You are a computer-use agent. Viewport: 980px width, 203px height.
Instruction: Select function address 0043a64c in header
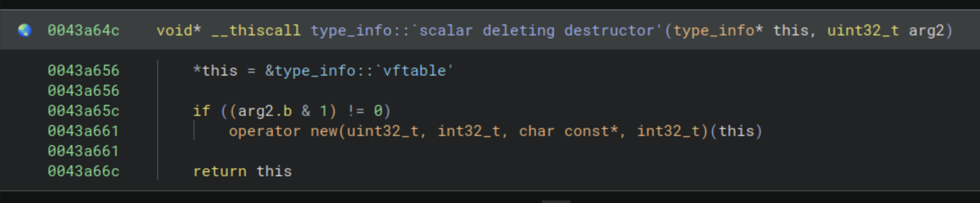coord(83,31)
